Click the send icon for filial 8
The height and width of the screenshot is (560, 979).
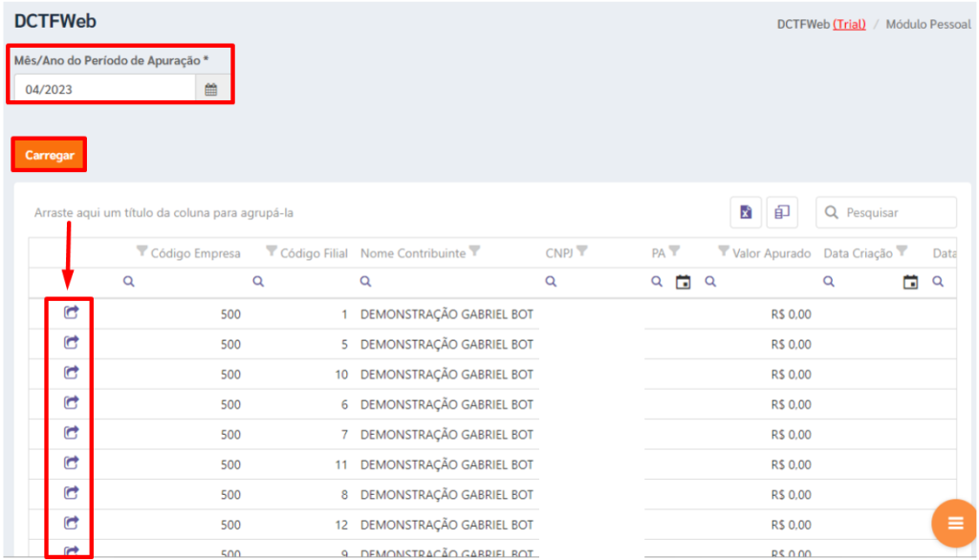coord(71,492)
